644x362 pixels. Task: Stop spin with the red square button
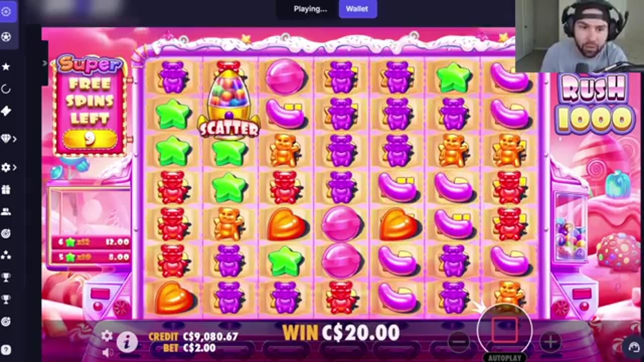505,330
